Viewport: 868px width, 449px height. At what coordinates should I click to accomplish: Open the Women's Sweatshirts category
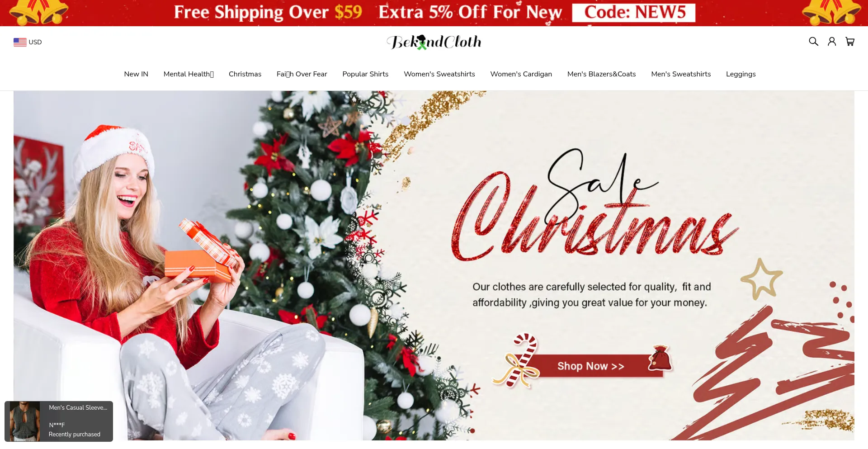(x=439, y=74)
